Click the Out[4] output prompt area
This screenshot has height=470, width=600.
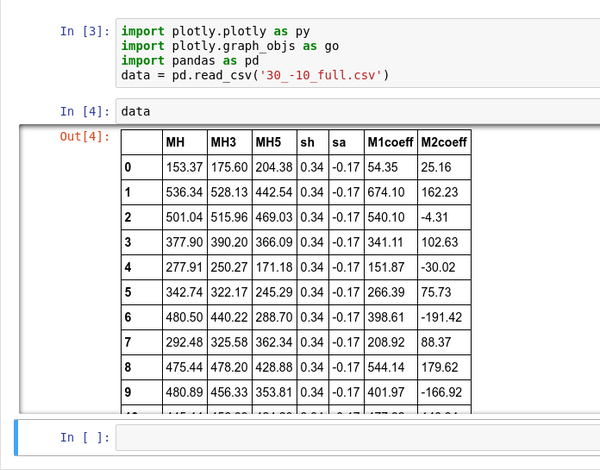[x=85, y=136]
